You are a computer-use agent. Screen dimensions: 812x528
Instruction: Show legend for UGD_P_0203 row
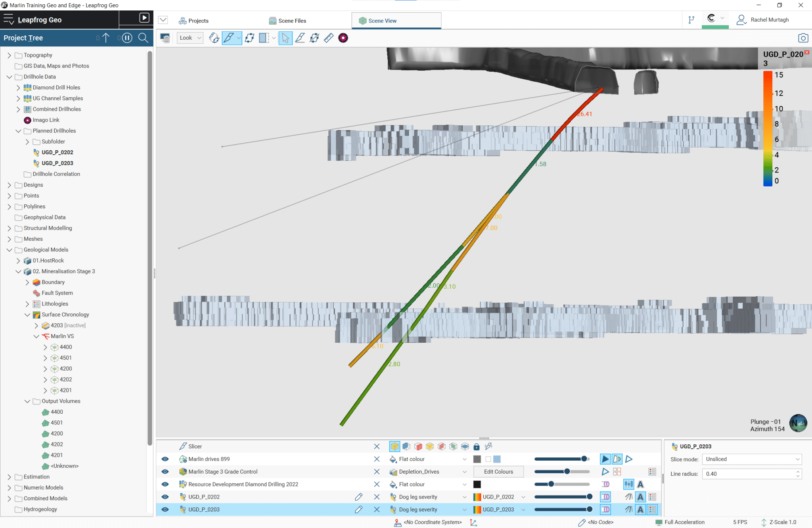653,509
